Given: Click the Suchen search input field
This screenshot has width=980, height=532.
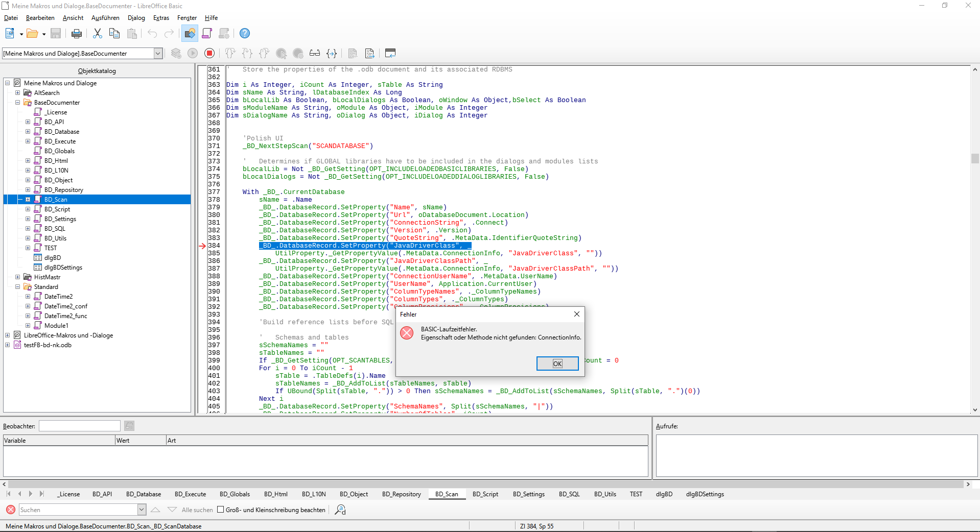Looking at the screenshot, I should 78,510.
